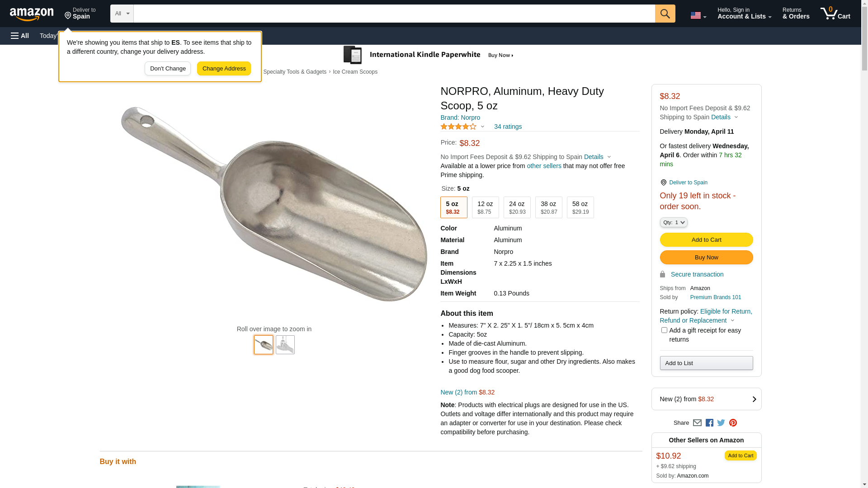This screenshot has height=488, width=868.
Task: Open Returns & Orders
Action: click(796, 14)
